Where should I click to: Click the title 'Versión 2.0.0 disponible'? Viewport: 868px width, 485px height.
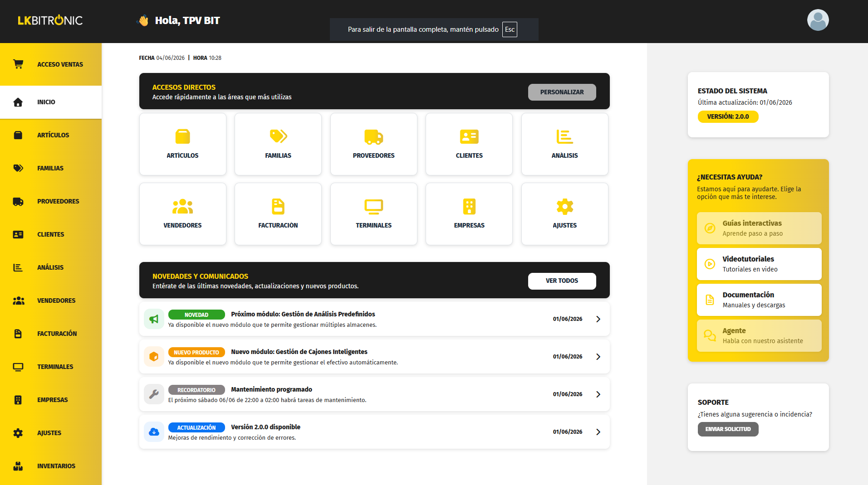pos(265,427)
